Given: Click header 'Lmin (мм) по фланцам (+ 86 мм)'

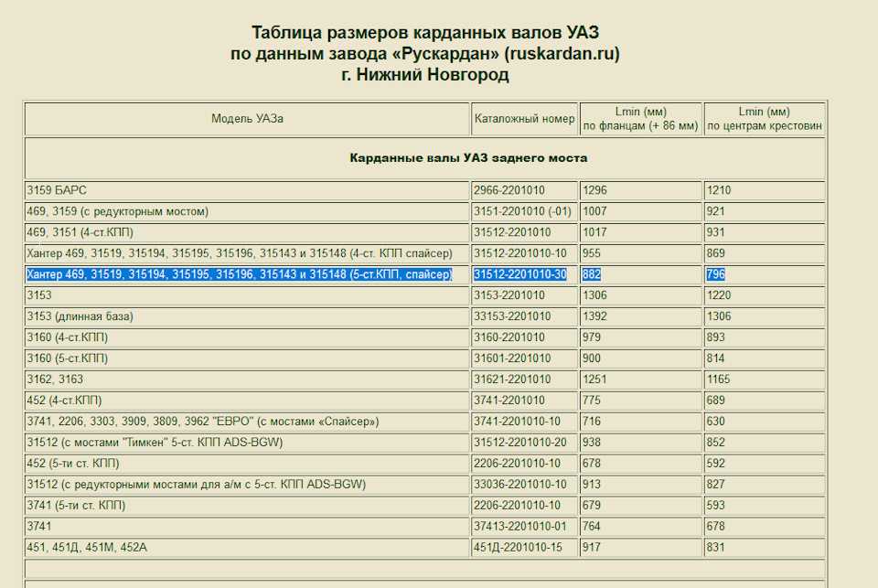Looking at the screenshot, I should coord(640,119).
